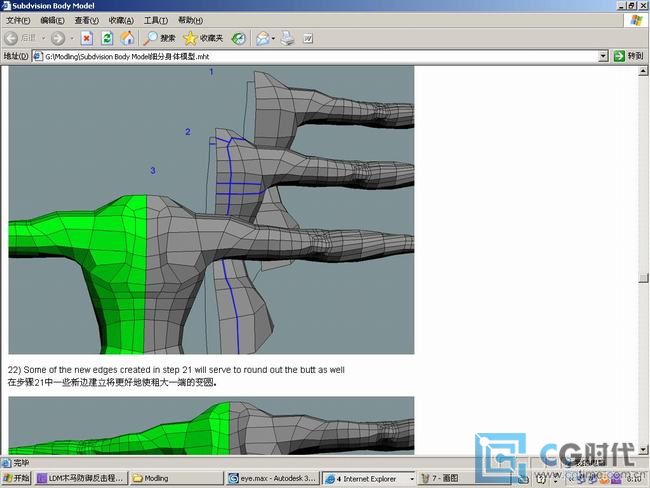
Task: Click the Back navigation button
Action: (21, 38)
